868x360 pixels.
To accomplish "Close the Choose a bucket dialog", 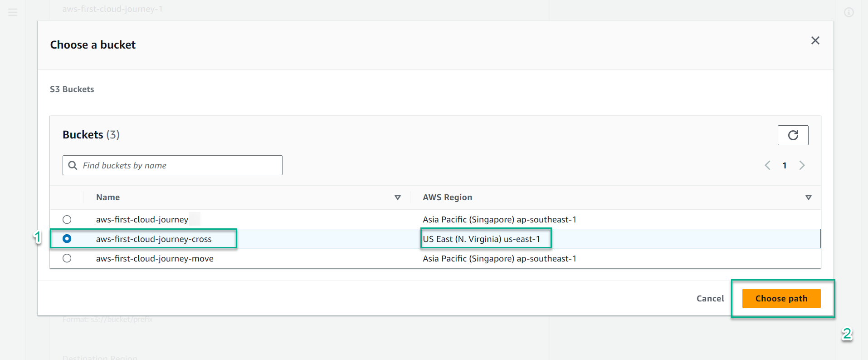I will pyautogui.click(x=815, y=40).
